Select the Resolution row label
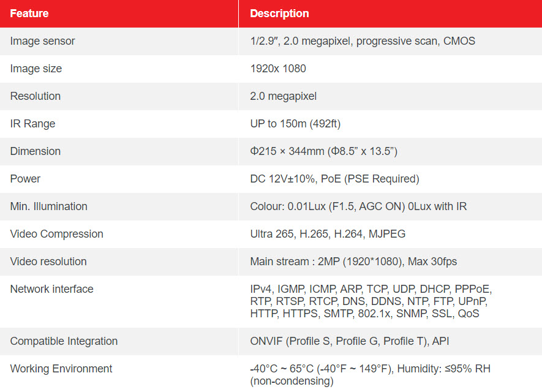The width and height of the screenshot is (542, 392). coord(36,96)
